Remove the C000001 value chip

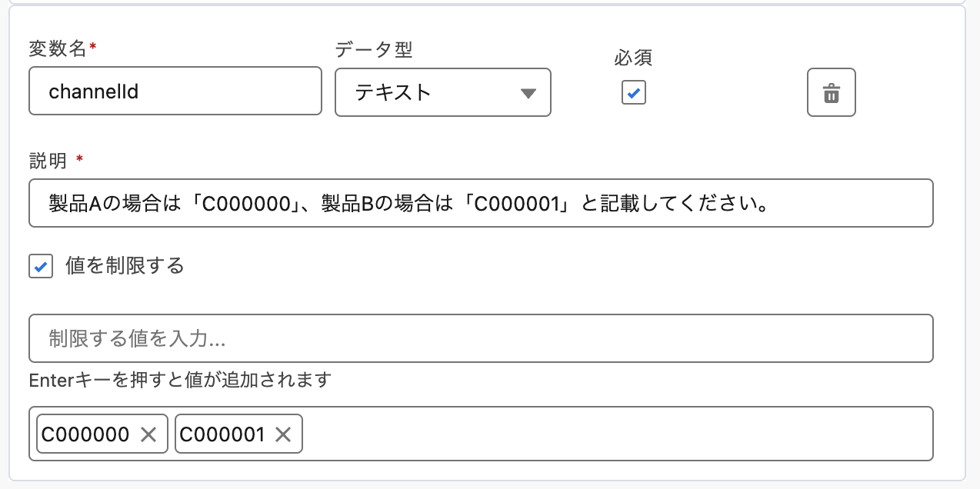tap(283, 434)
